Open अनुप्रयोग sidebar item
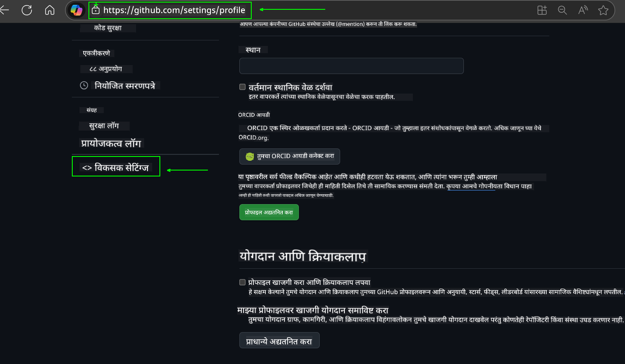The height and width of the screenshot is (364, 625). (105, 69)
